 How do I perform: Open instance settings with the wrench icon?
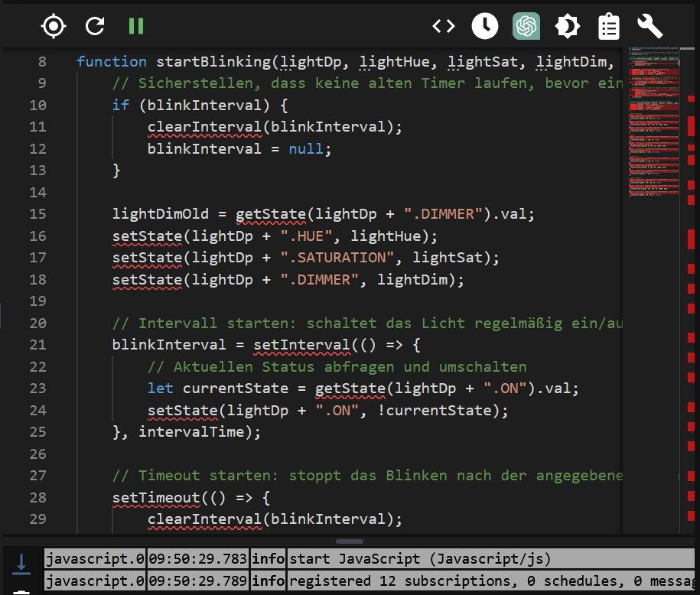click(x=650, y=26)
